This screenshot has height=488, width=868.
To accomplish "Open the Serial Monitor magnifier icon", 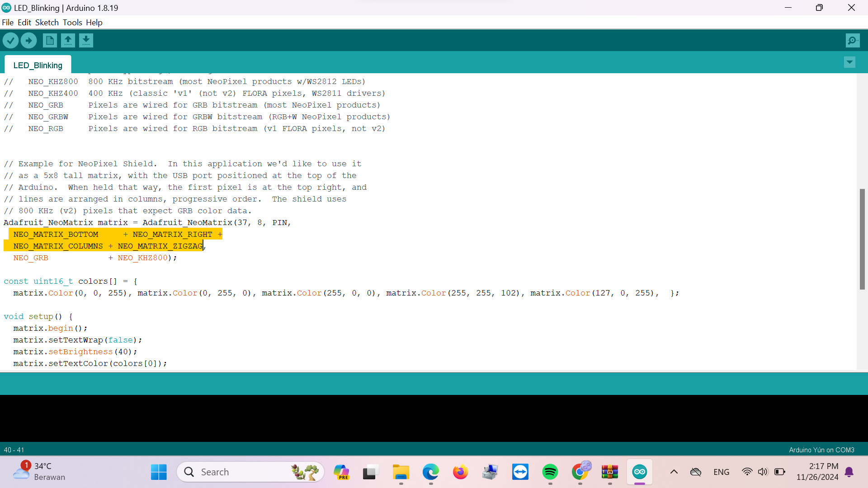I will 852,41.
